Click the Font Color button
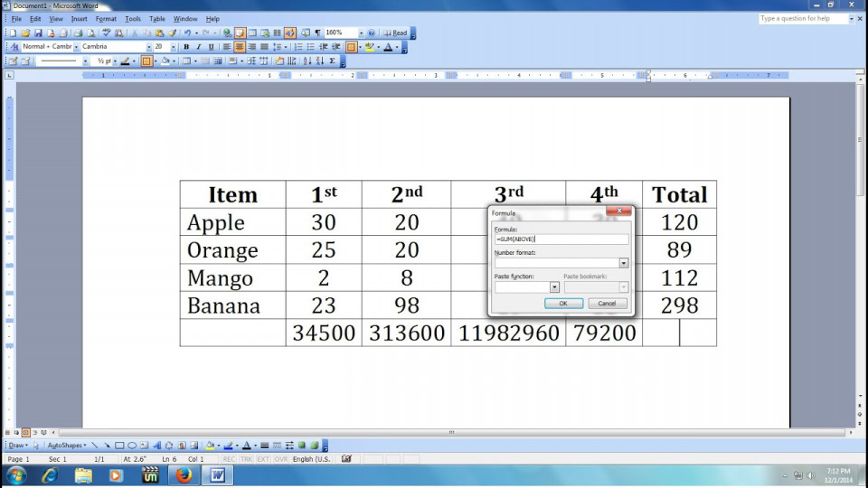The width and height of the screenshot is (868, 488). [388, 47]
